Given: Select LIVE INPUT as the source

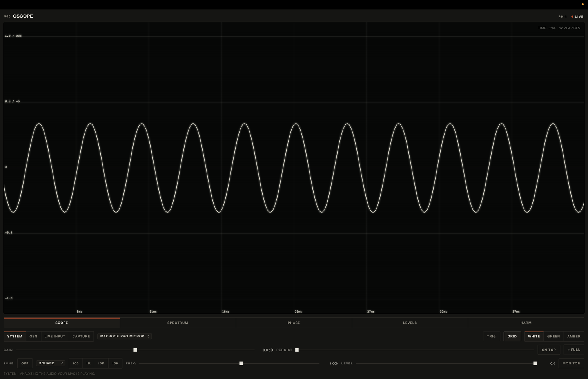Looking at the screenshot, I should tap(55, 336).
